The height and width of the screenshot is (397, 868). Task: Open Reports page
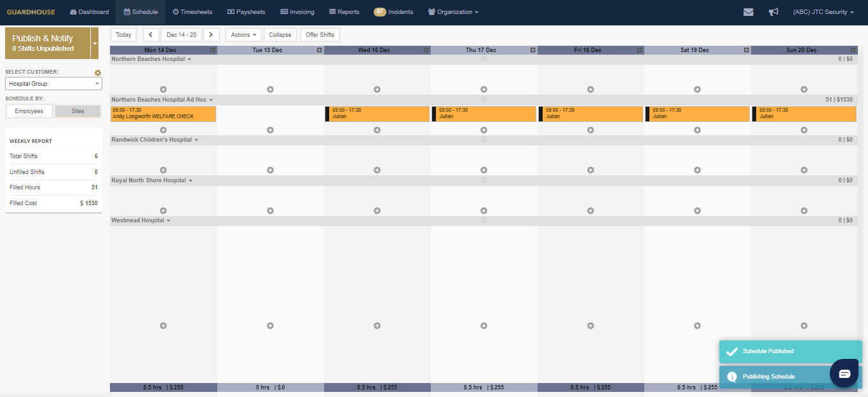tap(344, 12)
